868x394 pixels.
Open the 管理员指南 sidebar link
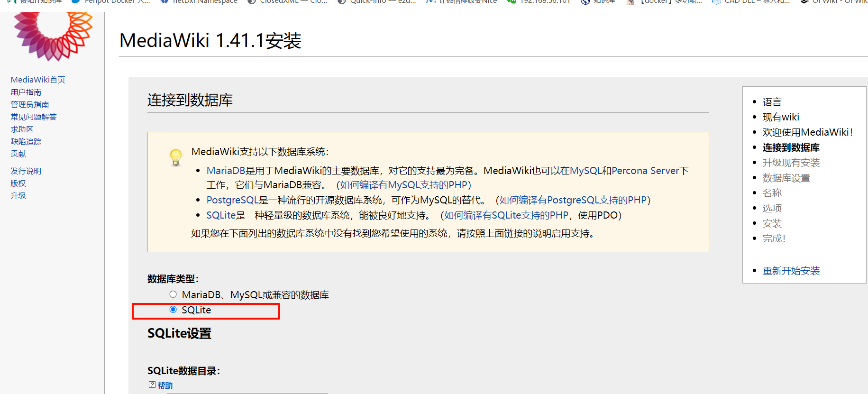click(x=30, y=104)
